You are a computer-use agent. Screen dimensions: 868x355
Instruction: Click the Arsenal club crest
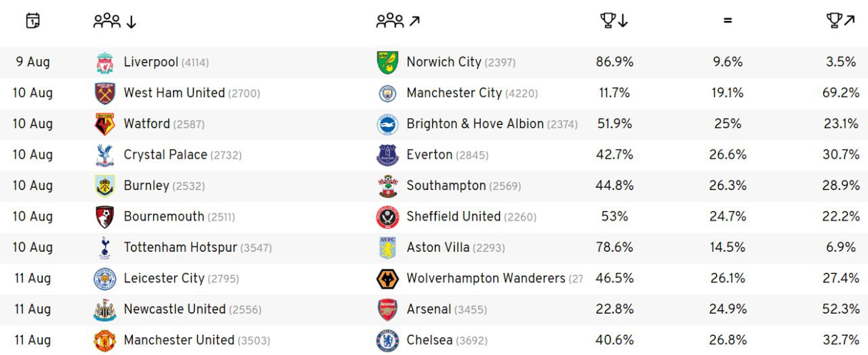tap(387, 310)
